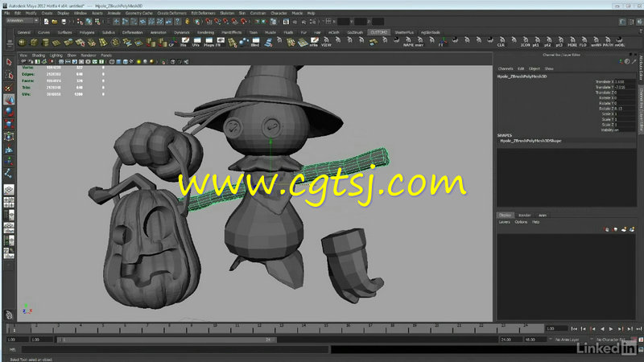The height and width of the screenshot is (362, 644).
Task: Activate the Rotate tool sphere icon
Action: tap(9, 112)
